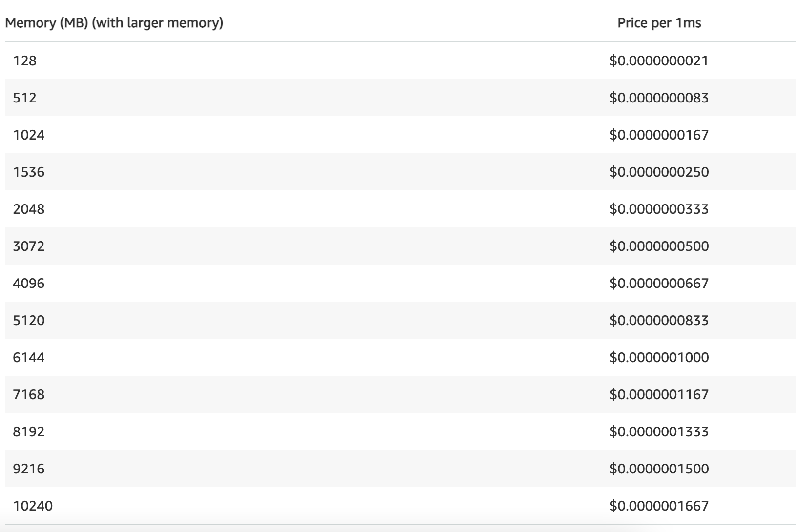Click the $0.0000000250 price value
Image resolution: width=799 pixels, height=532 pixels.
coord(659,172)
